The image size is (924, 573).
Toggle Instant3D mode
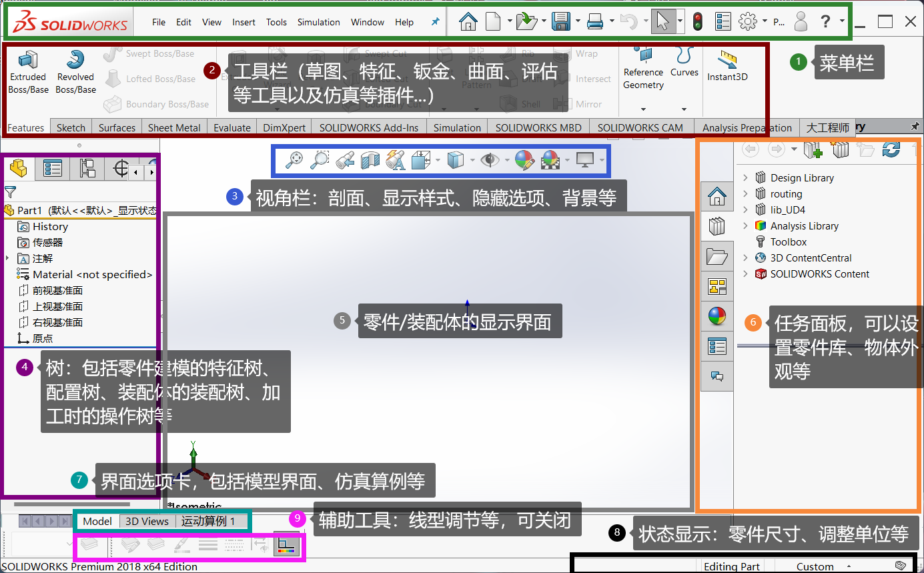point(727,65)
